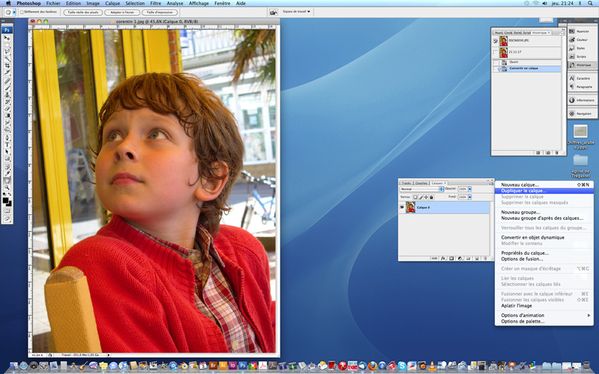Open the Couleur panel from the dock
The image size is (599, 374).
[582, 40]
